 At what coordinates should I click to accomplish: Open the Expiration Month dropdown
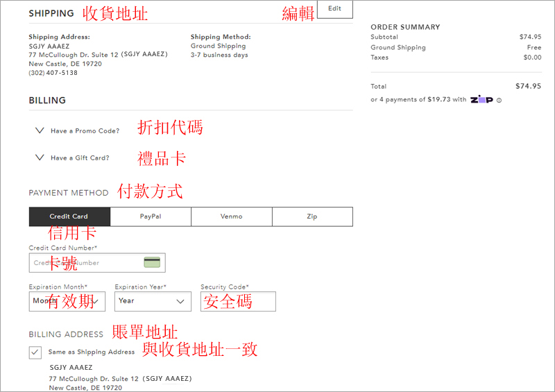(x=67, y=301)
